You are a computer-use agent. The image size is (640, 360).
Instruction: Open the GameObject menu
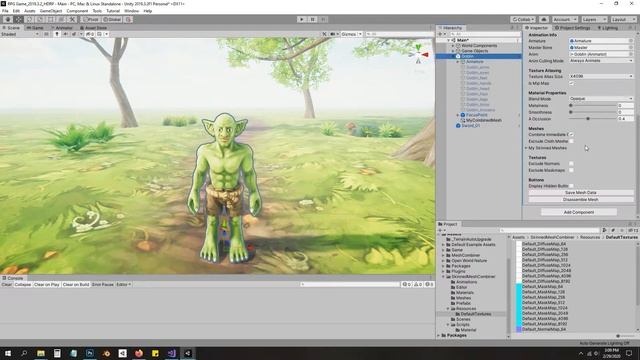tap(51, 11)
